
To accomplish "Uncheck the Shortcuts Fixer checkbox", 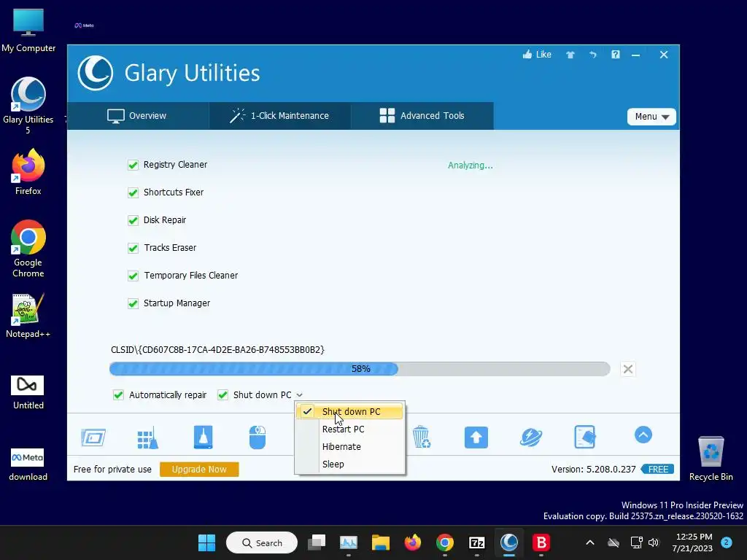I will click(x=133, y=192).
